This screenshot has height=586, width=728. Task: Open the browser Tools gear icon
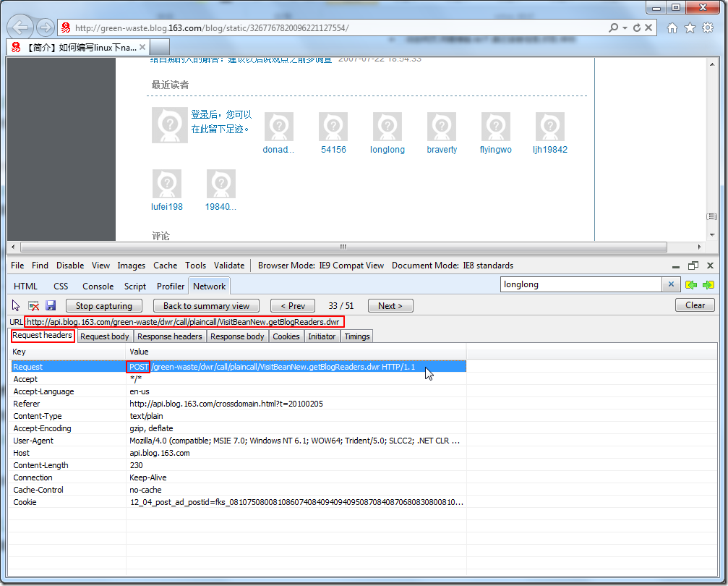point(708,28)
